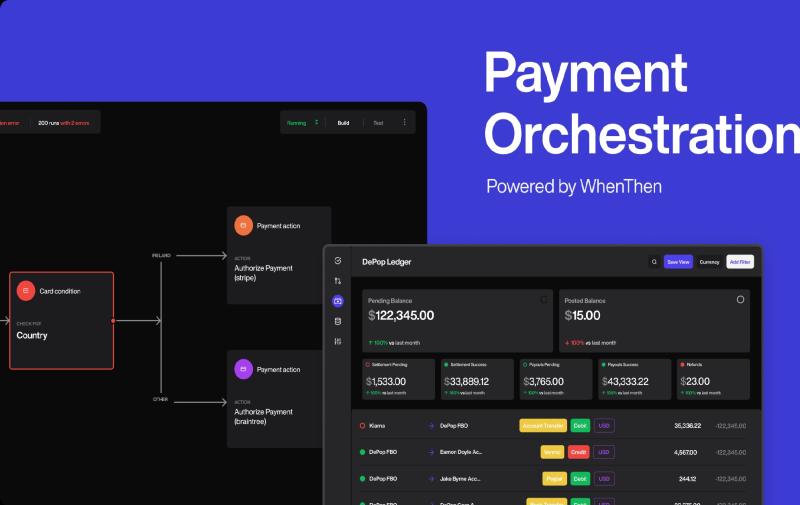Click the 'Powered by WhenThen' text
Screen dimensions: 800x505
(x=574, y=186)
